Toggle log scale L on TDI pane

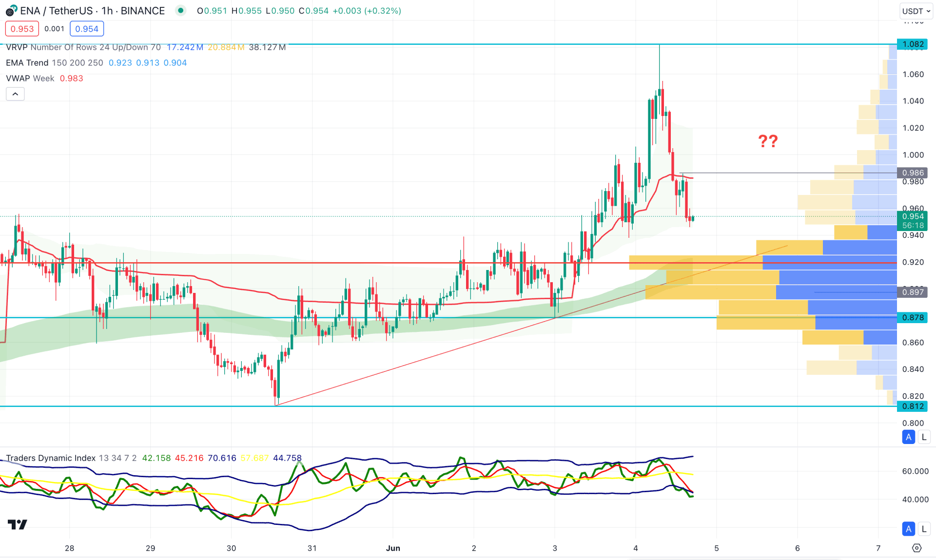[x=924, y=529]
